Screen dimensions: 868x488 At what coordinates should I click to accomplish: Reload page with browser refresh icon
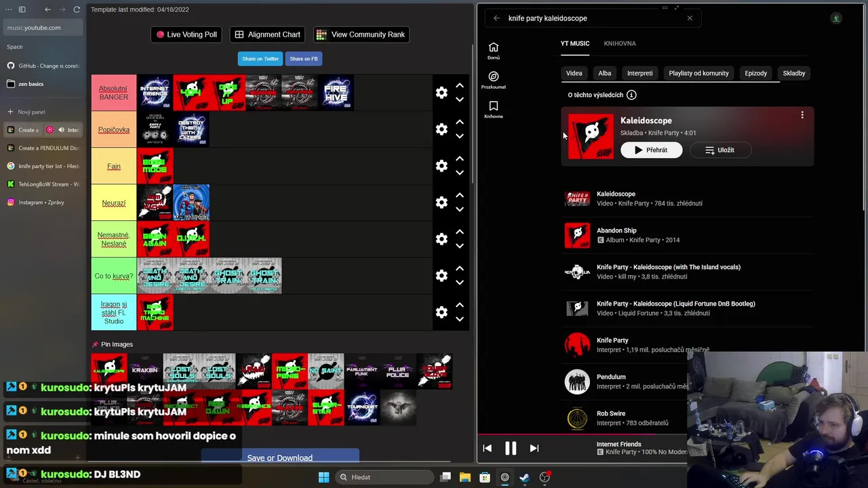click(77, 9)
